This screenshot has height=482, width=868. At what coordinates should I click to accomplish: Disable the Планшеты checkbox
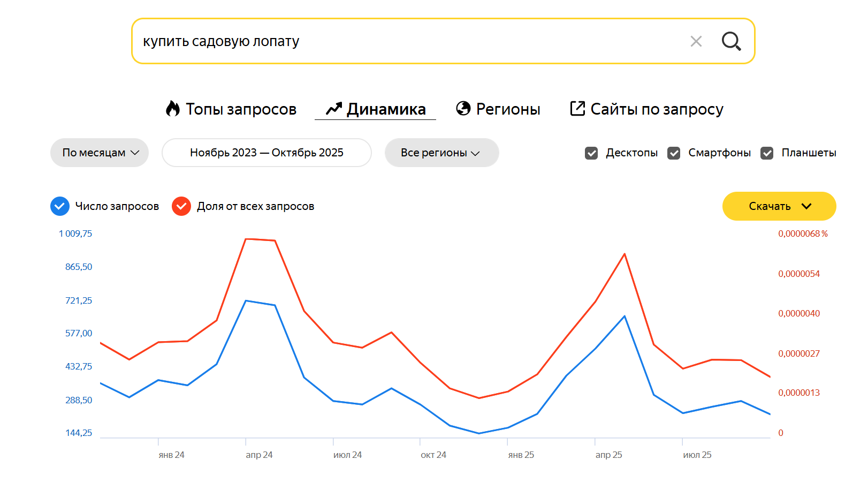(x=767, y=153)
